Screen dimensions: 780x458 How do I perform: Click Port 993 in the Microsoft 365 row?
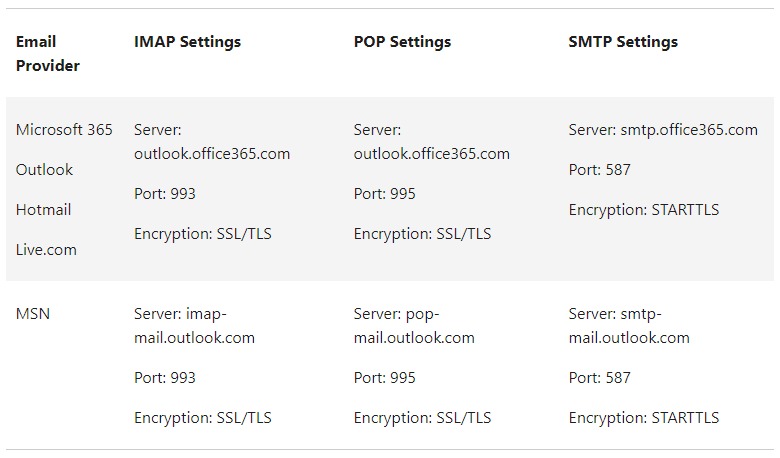tap(165, 194)
